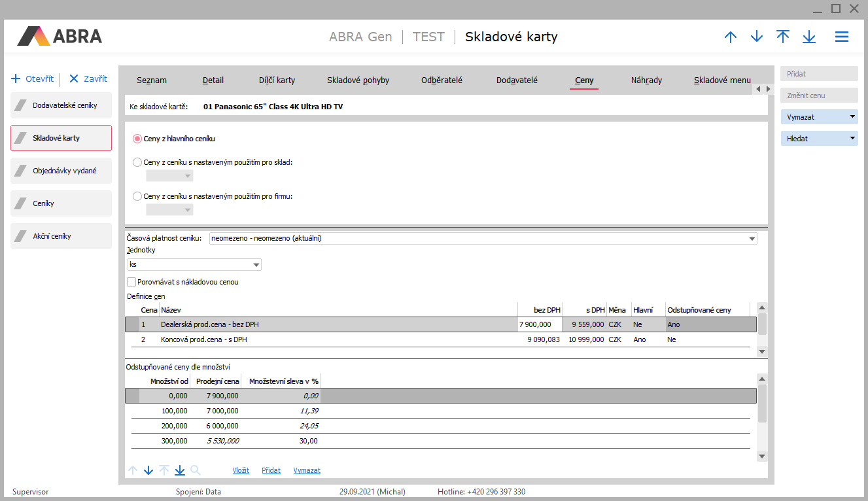Click the plus icon next to Otevřít
Image resolution: width=868 pixels, height=501 pixels.
point(16,79)
